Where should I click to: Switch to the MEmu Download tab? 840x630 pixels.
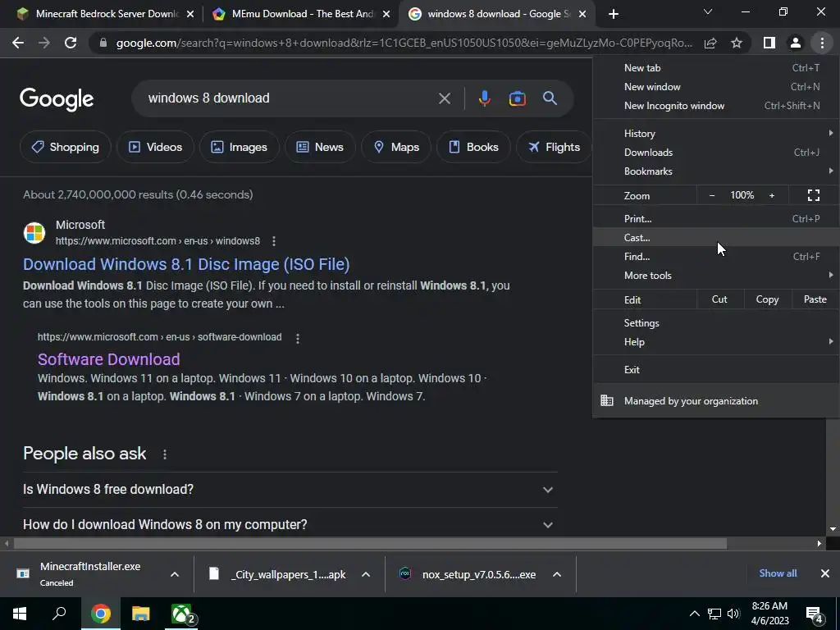click(301, 14)
